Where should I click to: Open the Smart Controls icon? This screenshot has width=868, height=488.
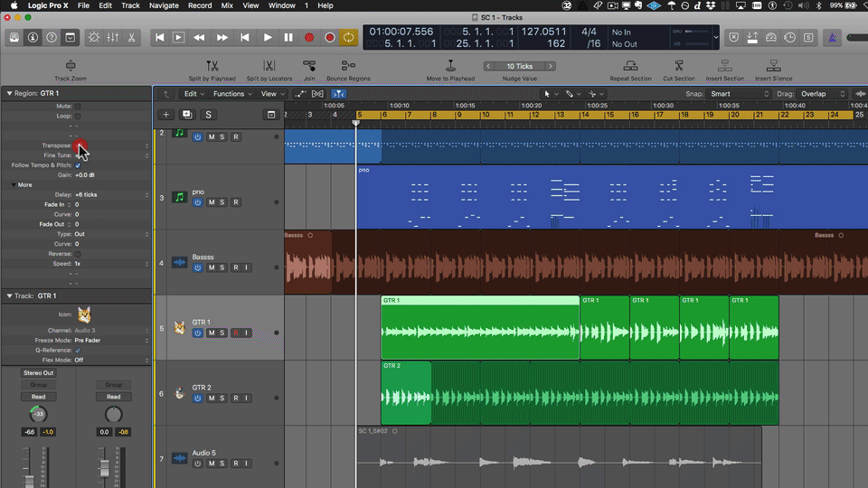94,38
